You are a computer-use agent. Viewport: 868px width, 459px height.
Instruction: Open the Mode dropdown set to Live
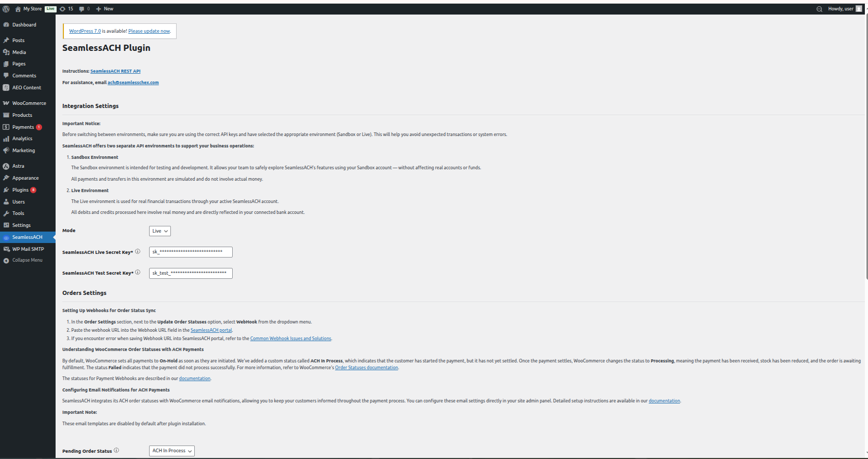pyautogui.click(x=160, y=231)
